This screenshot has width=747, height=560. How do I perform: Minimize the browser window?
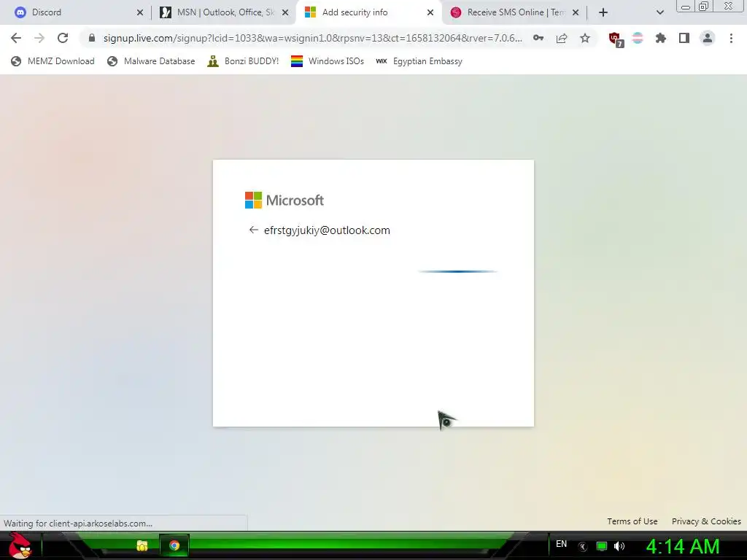686,7
